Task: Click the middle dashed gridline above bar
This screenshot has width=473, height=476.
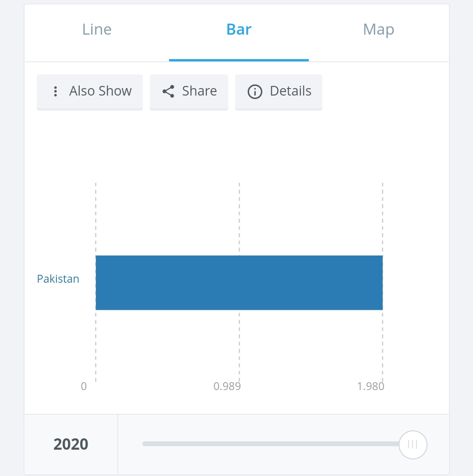Action: (x=240, y=219)
